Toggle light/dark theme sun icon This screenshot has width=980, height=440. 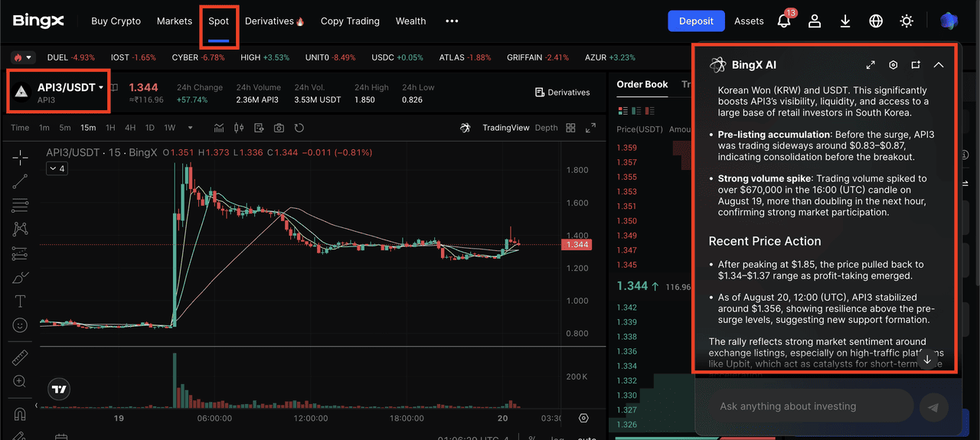click(x=906, y=21)
